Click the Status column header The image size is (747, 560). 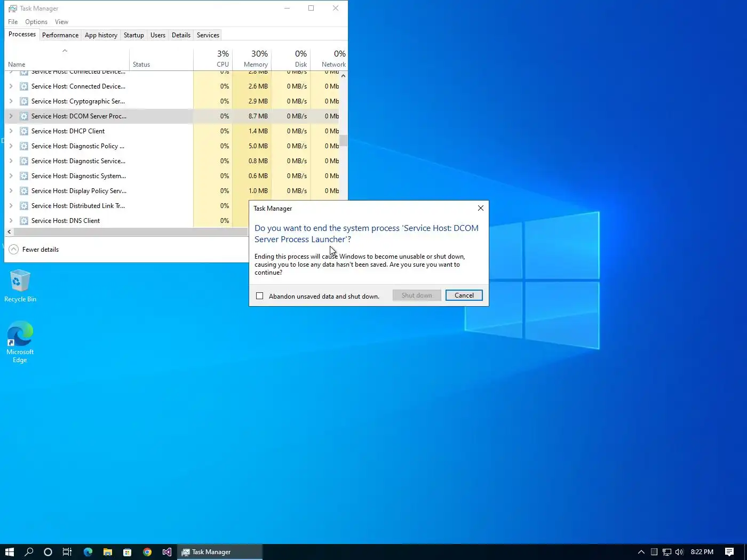click(161, 59)
